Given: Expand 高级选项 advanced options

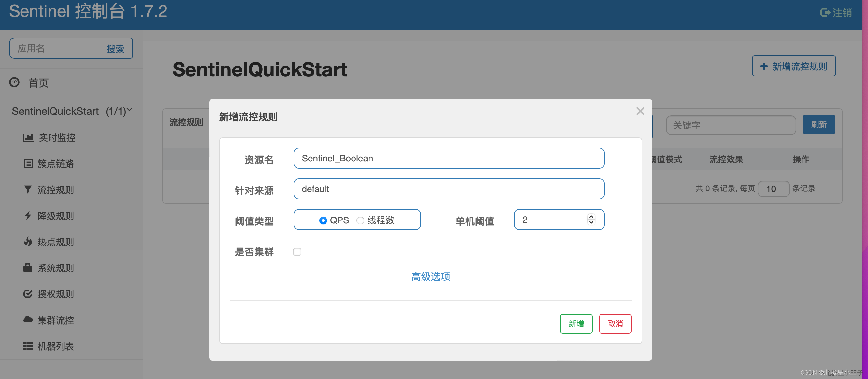Looking at the screenshot, I should click(430, 277).
